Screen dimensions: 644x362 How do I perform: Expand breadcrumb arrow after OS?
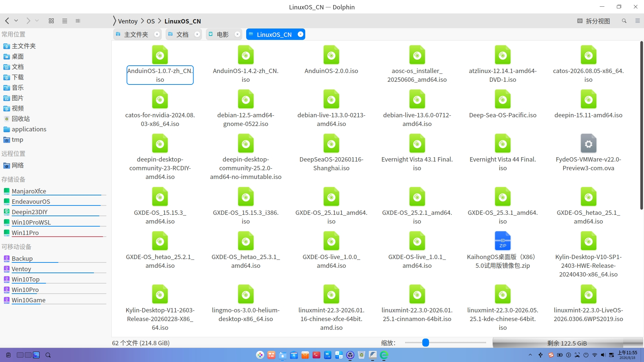(160, 21)
